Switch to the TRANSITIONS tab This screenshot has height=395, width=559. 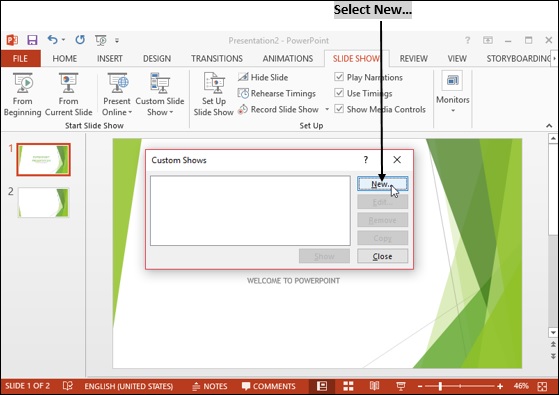[217, 58]
